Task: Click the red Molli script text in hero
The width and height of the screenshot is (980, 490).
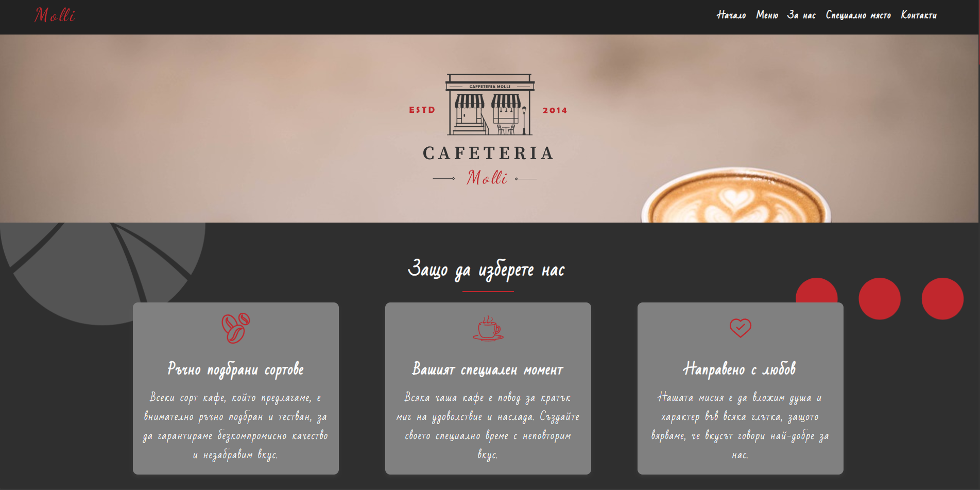Action: (x=487, y=178)
